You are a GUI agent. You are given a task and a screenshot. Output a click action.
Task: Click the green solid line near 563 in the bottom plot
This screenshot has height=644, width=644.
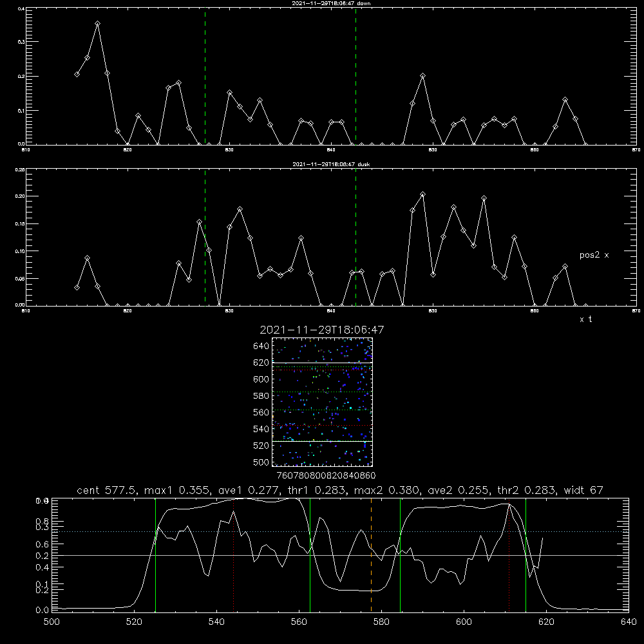tap(310, 555)
